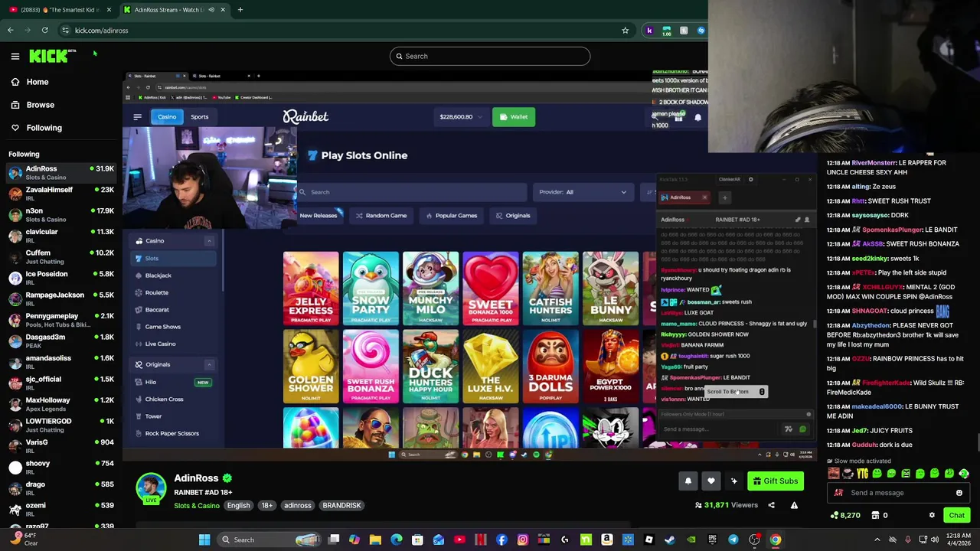Go back in browser history

click(11, 31)
